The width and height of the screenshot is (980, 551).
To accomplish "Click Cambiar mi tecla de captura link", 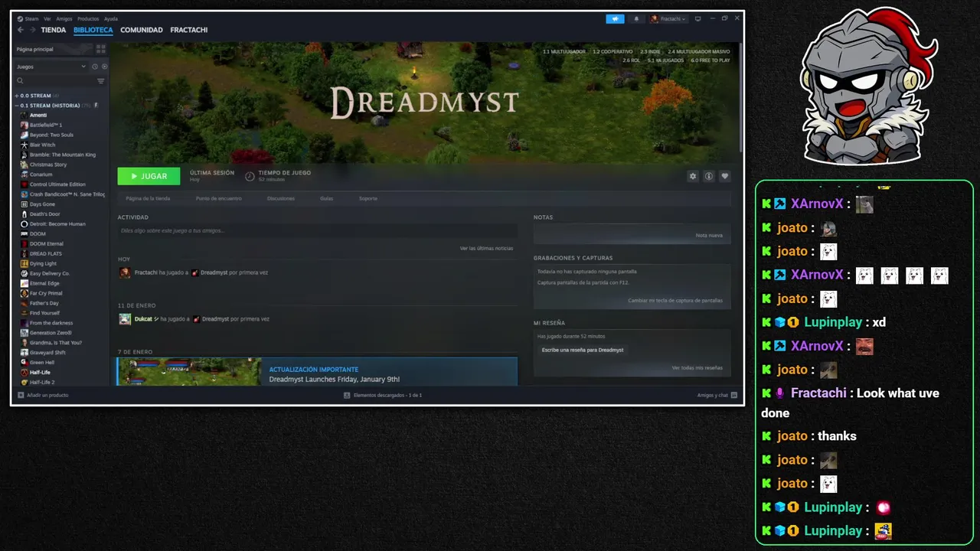I will [x=675, y=300].
